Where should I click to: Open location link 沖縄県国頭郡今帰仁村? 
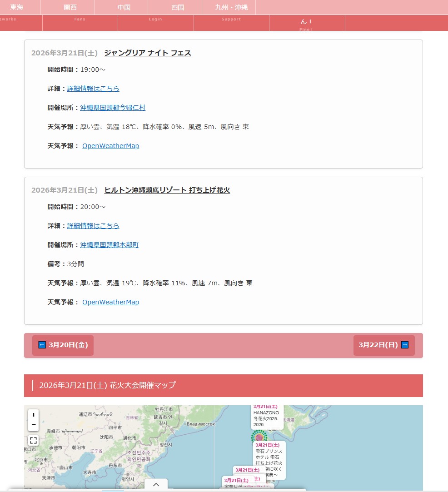[113, 108]
